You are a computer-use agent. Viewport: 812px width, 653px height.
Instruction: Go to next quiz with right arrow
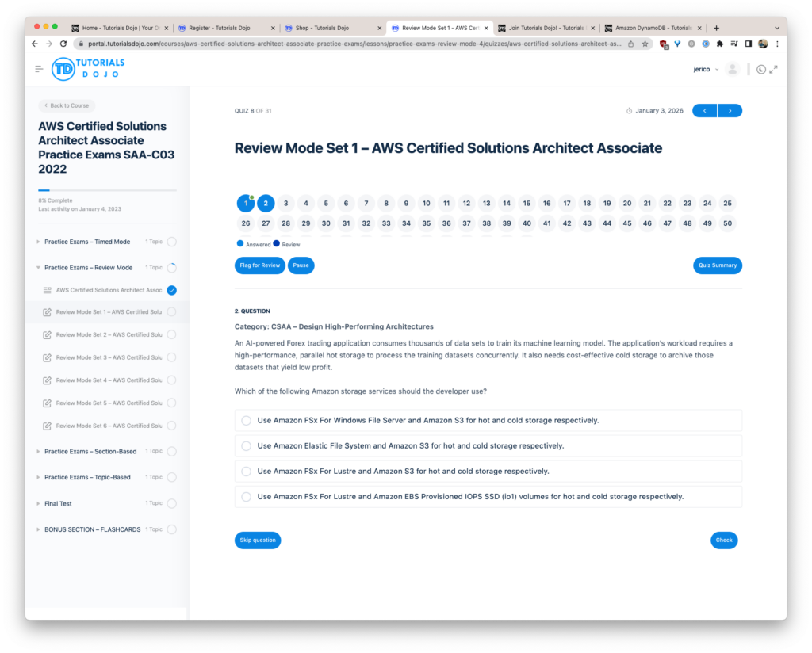point(730,111)
